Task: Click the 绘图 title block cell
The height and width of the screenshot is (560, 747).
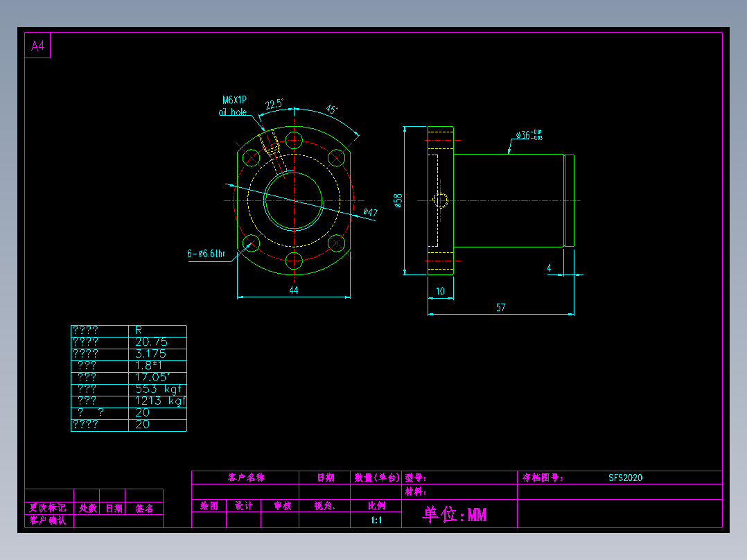Action: (x=209, y=506)
